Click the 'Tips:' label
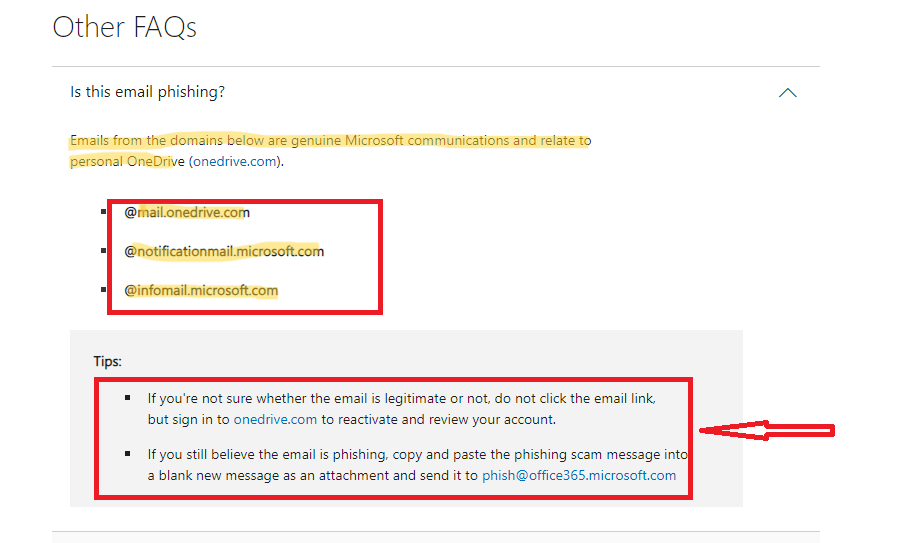This screenshot has height=543, width=921. pyautogui.click(x=107, y=361)
